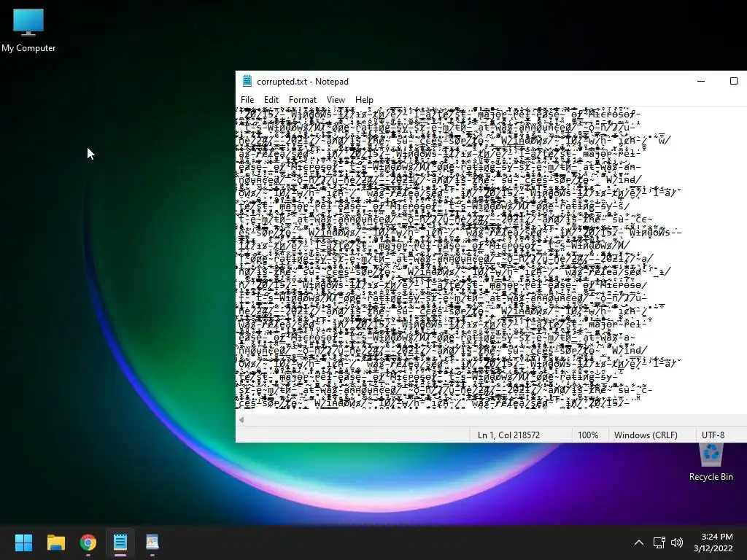747x560 pixels.
Task: Open the Edit menu in Notepad
Action: click(x=271, y=99)
